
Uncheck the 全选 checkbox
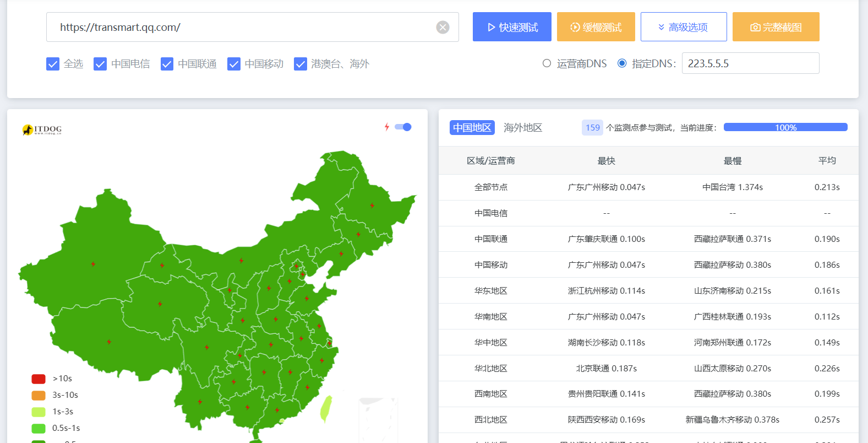click(53, 64)
